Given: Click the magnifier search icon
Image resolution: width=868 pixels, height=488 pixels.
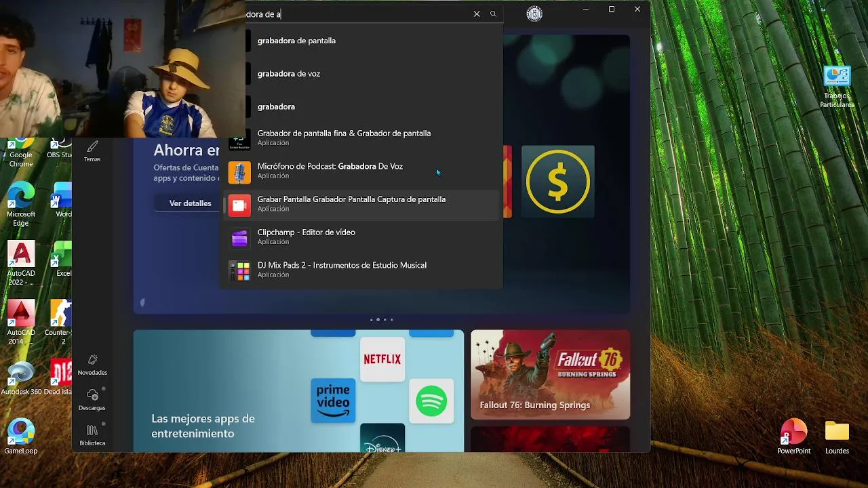Looking at the screenshot, I should 493,14.
